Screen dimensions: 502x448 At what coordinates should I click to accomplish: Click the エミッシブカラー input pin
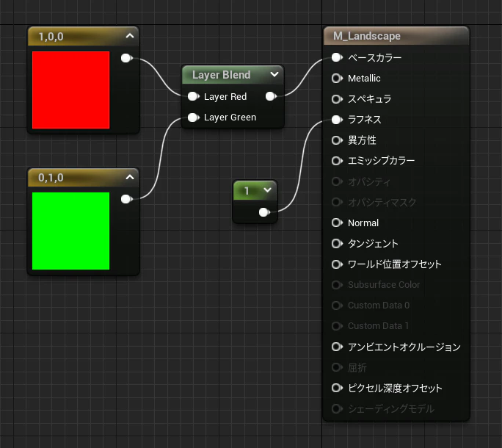point(337,161)
